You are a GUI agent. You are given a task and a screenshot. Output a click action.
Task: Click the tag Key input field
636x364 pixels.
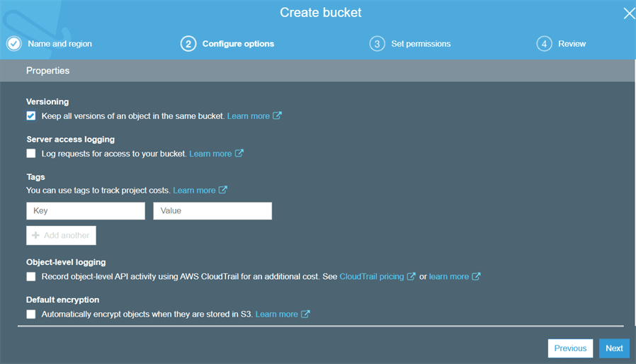click(x=86, y=211)
